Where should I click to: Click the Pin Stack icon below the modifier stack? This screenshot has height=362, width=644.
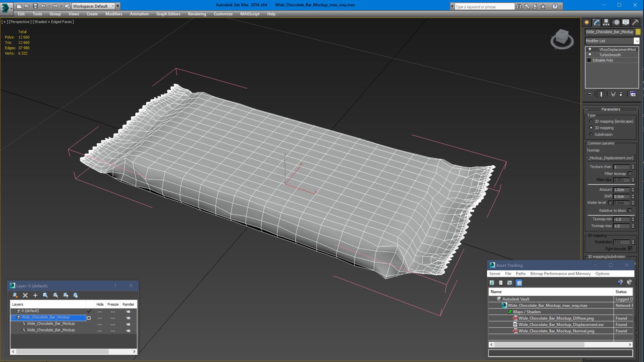coord(589,94)
